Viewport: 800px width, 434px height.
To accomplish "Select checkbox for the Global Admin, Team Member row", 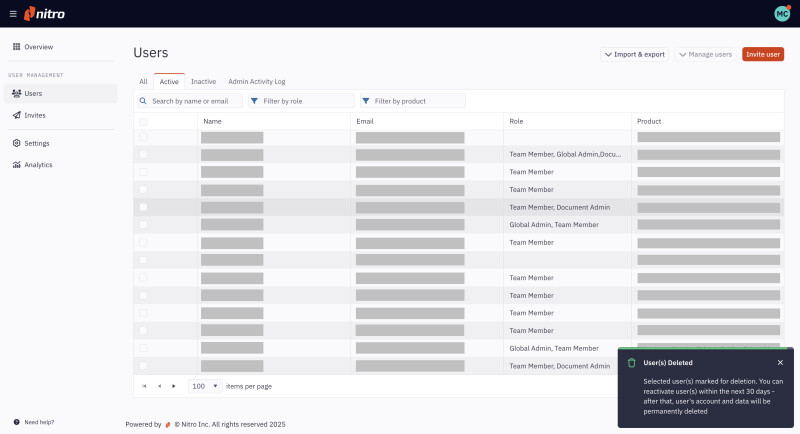I will click(x=143, y=225).
